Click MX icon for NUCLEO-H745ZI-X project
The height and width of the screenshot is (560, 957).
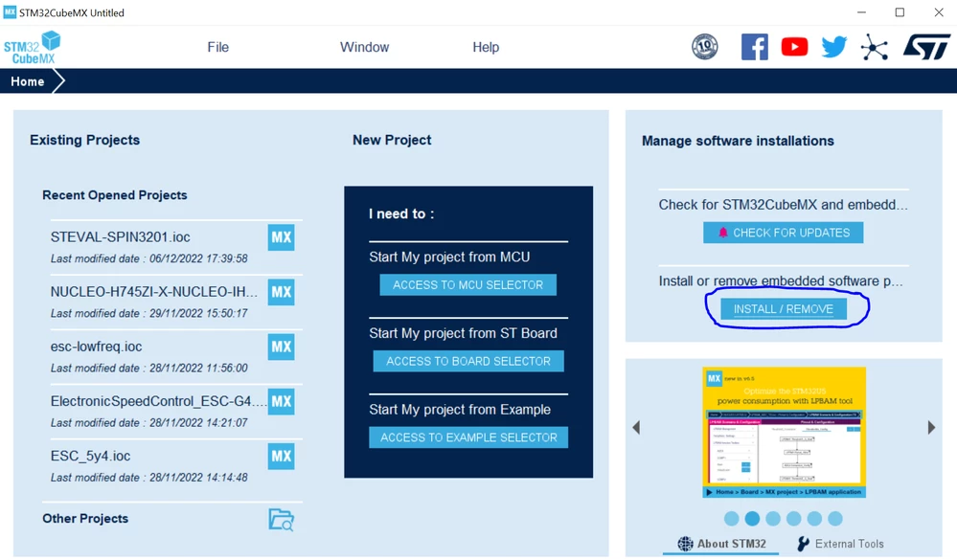click(x=282, y=292)
